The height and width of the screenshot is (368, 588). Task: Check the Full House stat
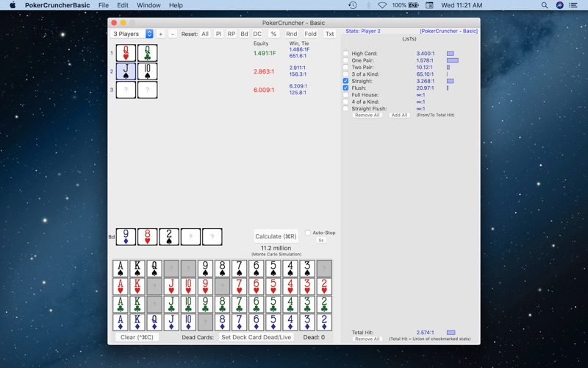pos(345,95)
